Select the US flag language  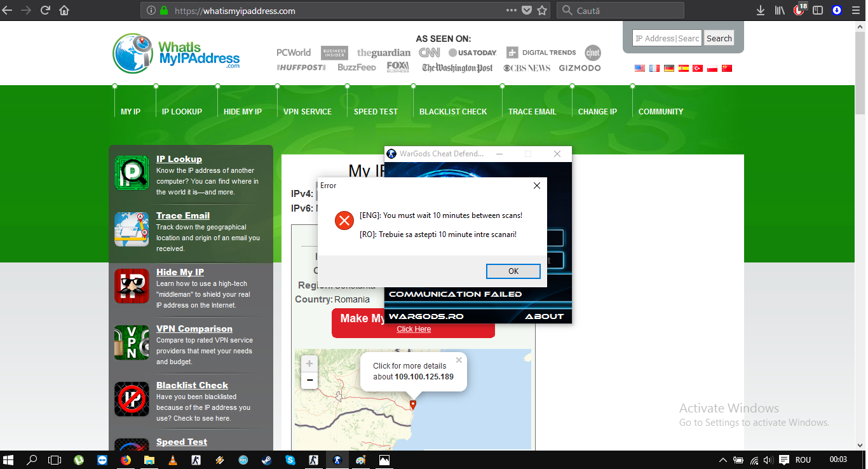(x=640, y=68)
